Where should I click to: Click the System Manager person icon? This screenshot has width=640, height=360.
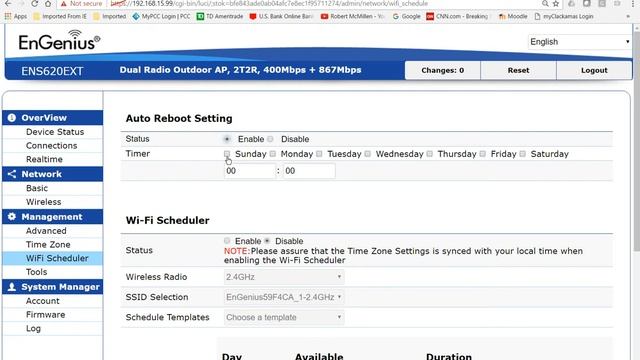tap(11, 287)
